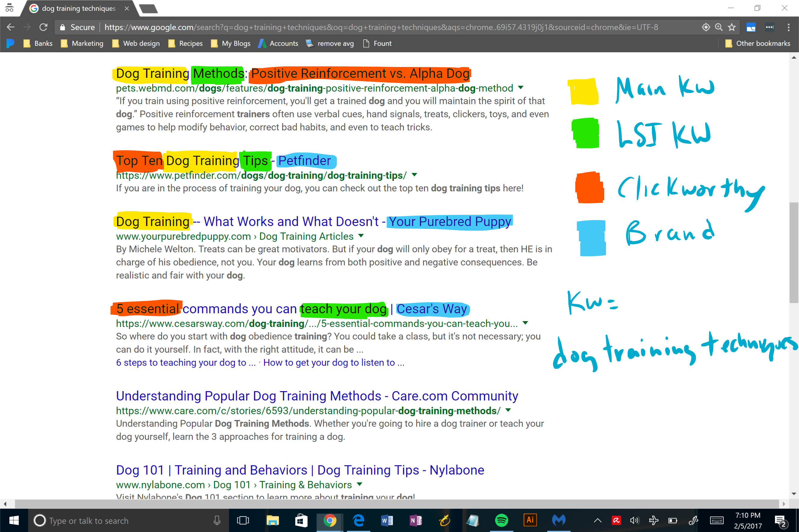Launch Spotify from the taskbar
The height and width of the screenshot is (532, 799).
[502, 521]
